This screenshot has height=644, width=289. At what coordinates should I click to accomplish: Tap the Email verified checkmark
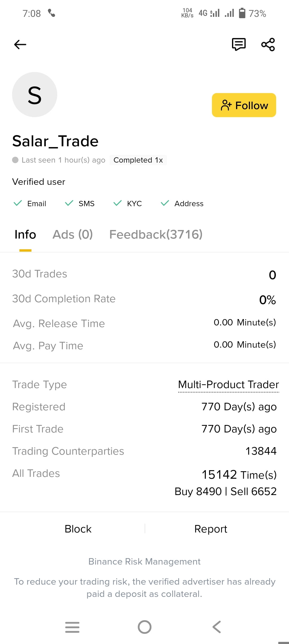(18, 203)
